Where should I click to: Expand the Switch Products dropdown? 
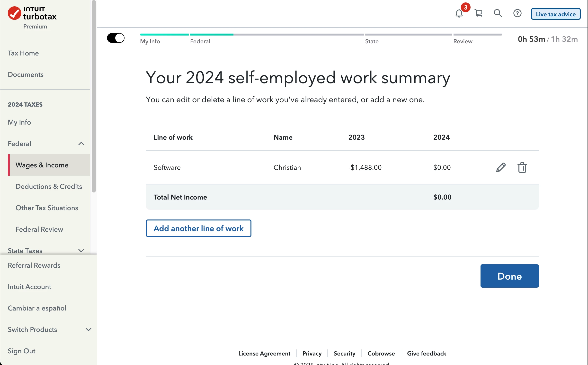tap(89, 329)
